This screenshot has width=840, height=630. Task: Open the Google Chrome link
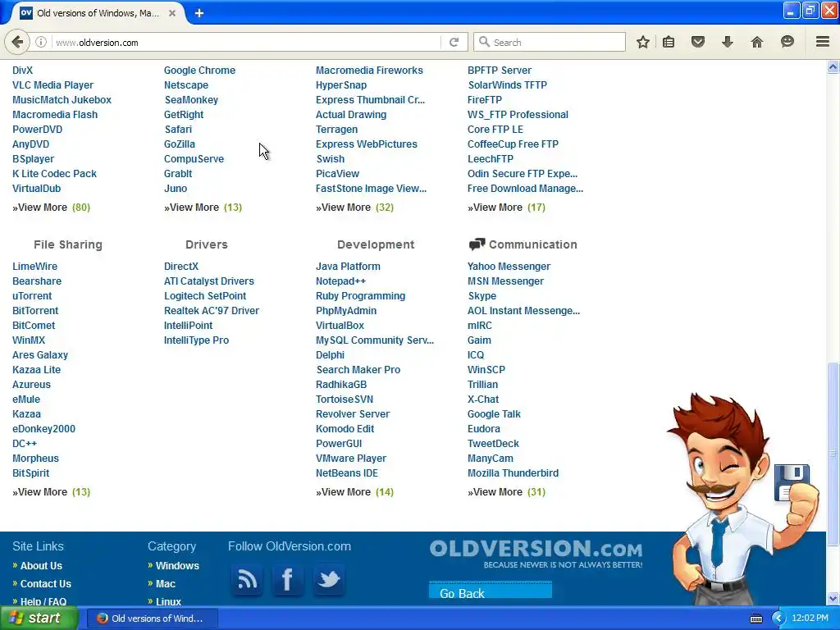pyautogui.click(x=199, y=71)
